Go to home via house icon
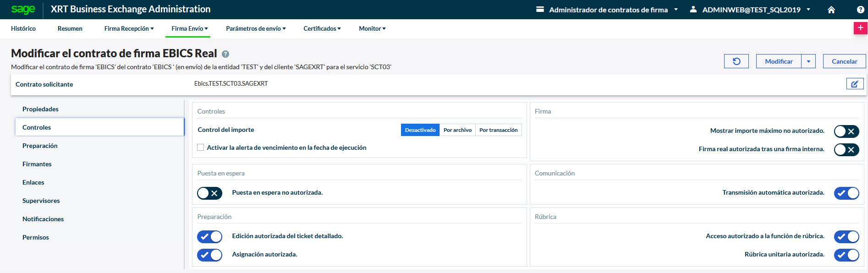The height and width of the screenshot is (273, 868). tap(831, 10)
